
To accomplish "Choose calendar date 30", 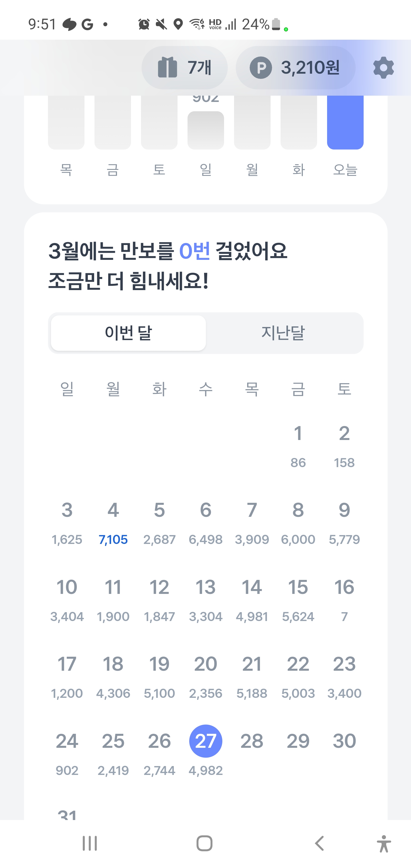I will [344, 741].
